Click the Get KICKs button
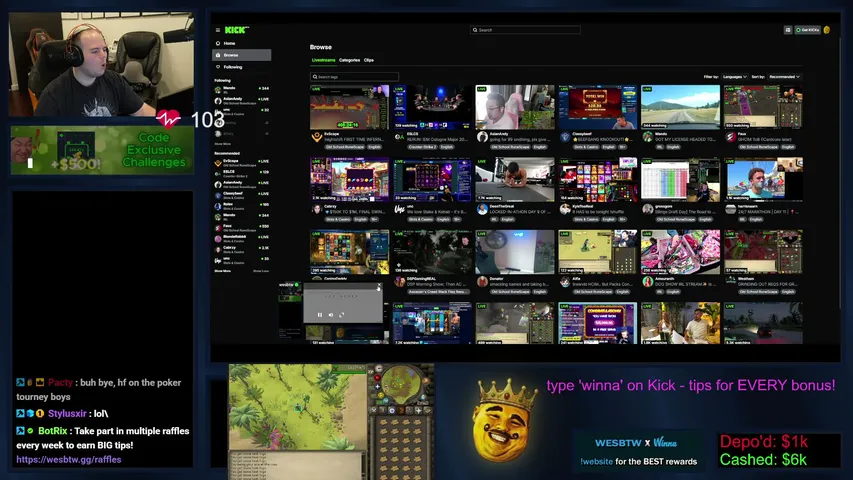The height and width of the screenshot is (480, 853). tap(807, 30)
